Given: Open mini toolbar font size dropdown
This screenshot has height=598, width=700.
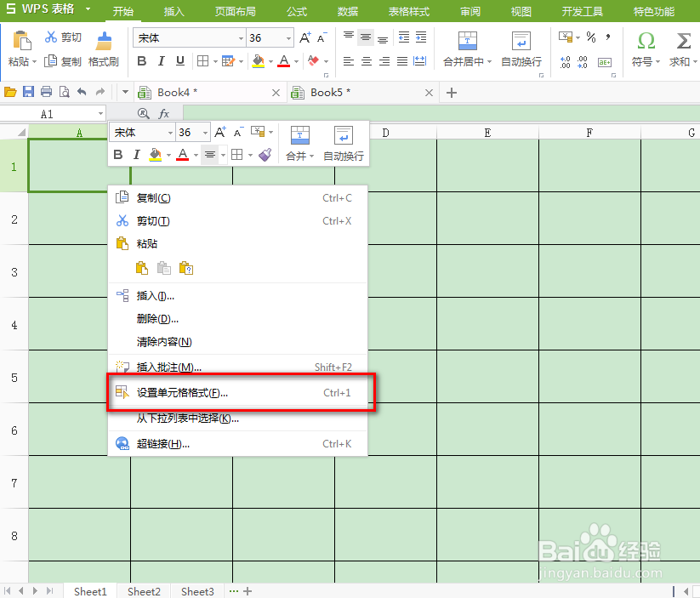Looking at the screenshot, I should click(205, 133).
